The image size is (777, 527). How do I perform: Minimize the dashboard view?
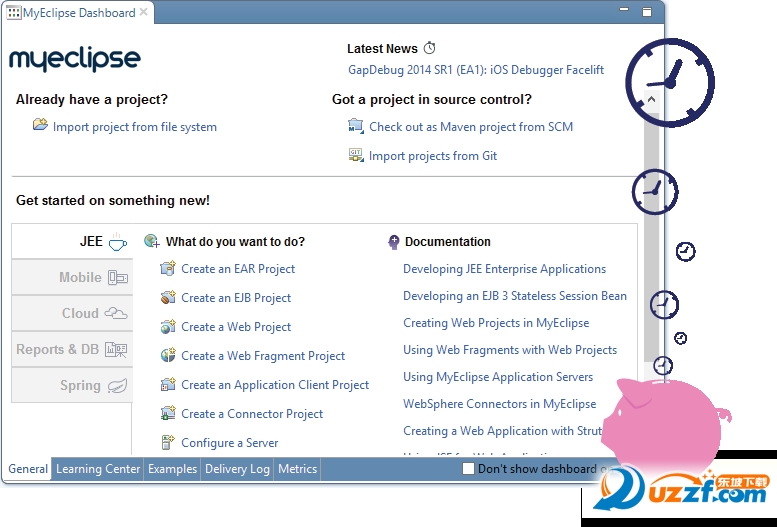(x=624, y=9)
